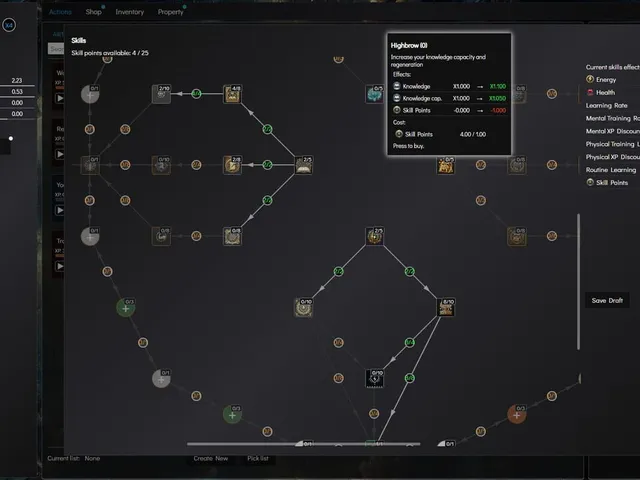Click the dark 0/10 skill node
The image size is (640, 480).
(374, 378)
